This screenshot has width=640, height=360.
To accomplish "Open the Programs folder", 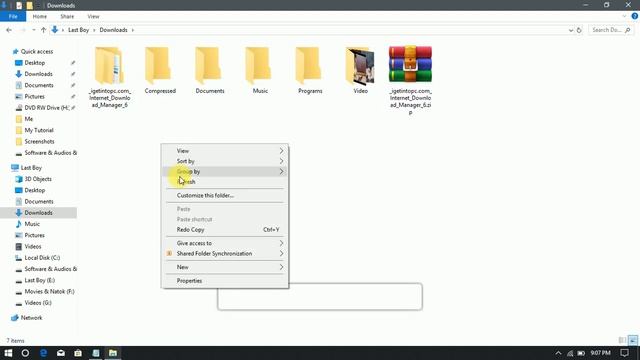I will pos(310,70).
